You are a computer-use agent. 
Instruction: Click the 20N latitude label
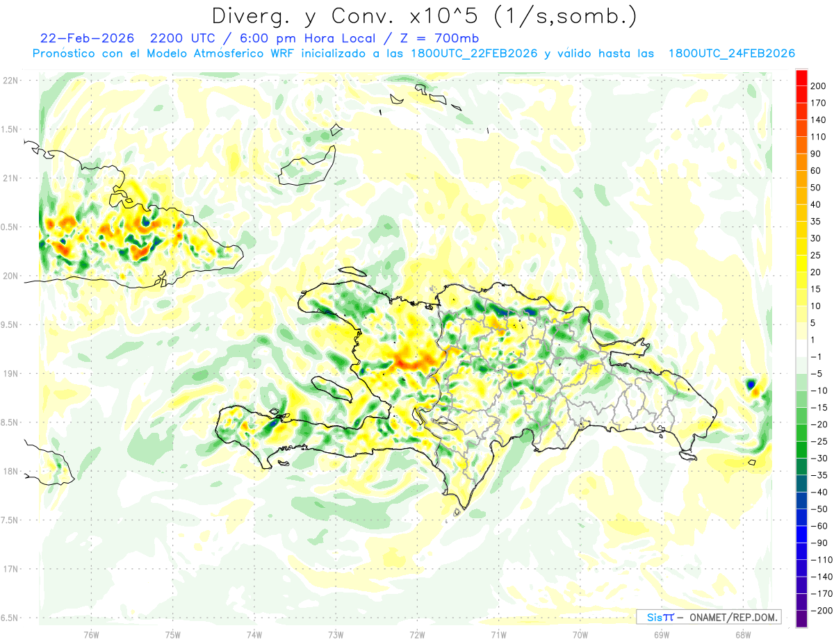click(x=11, y=276)
